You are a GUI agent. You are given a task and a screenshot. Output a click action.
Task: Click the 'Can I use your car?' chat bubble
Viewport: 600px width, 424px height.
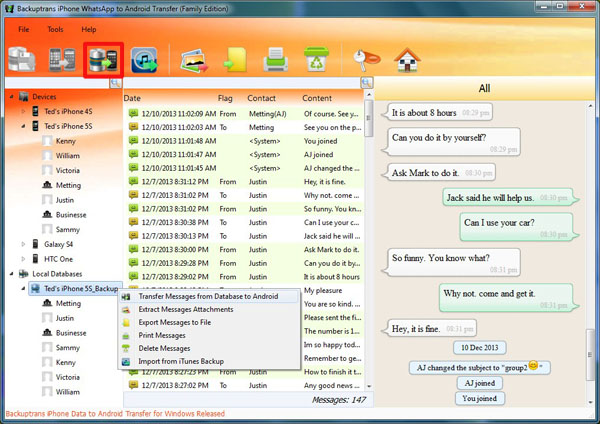[519, 227]
